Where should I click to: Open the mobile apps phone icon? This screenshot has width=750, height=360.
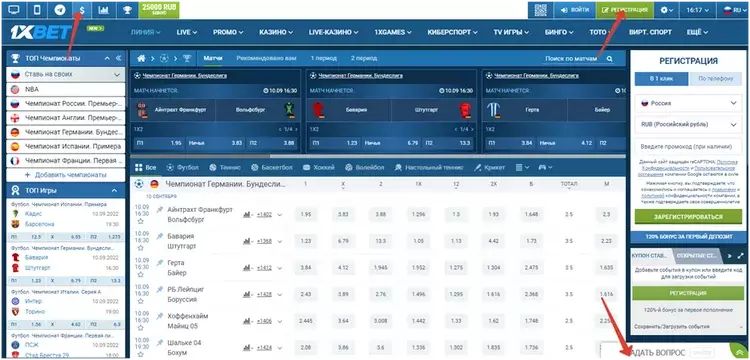point(37,10)
